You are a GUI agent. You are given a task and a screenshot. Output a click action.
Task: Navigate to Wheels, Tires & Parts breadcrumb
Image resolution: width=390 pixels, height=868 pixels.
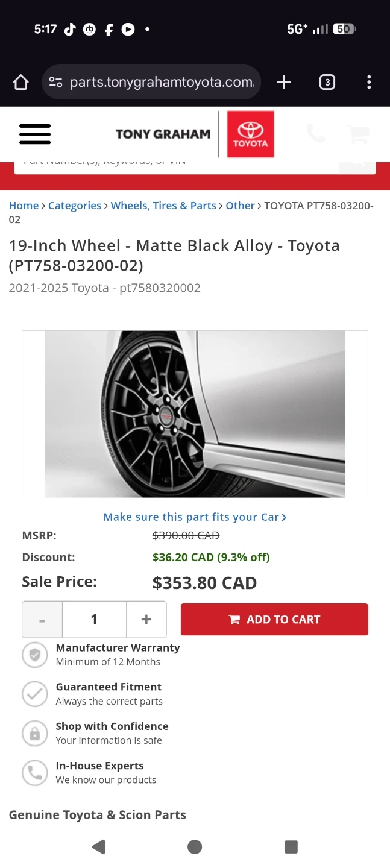point(163,206)
